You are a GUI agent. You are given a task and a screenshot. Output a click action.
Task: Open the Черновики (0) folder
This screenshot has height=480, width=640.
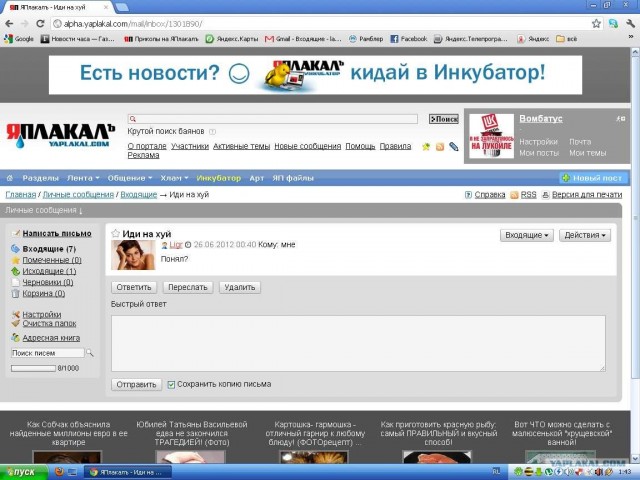[x=48, y=282]
